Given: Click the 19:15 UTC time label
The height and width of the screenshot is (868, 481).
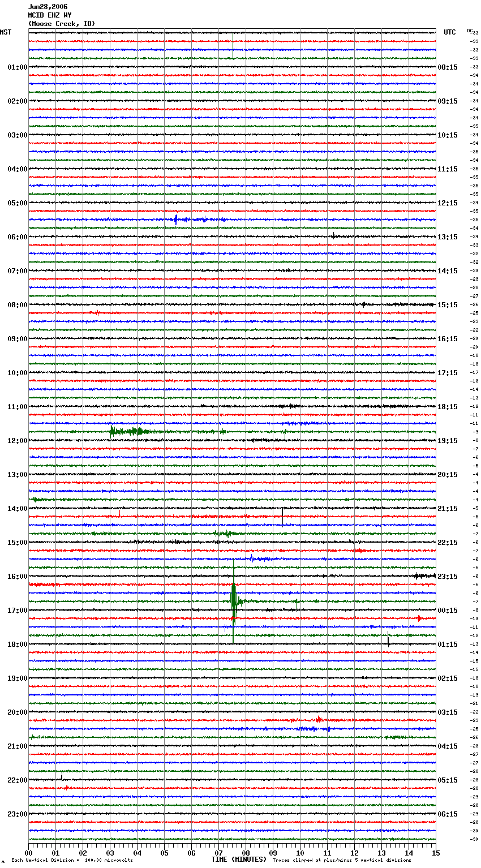Looking at the screenshot, I should (x=448, y=441).
